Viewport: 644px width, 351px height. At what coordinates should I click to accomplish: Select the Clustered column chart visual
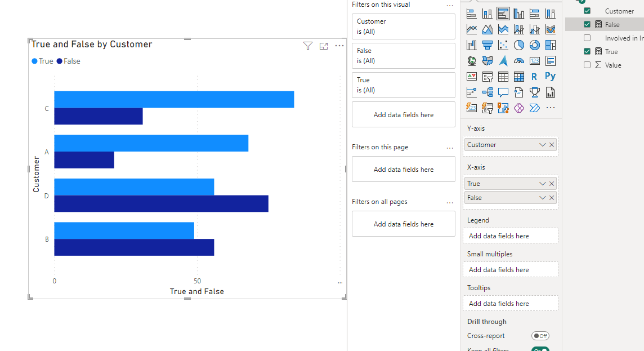[518, 14]
